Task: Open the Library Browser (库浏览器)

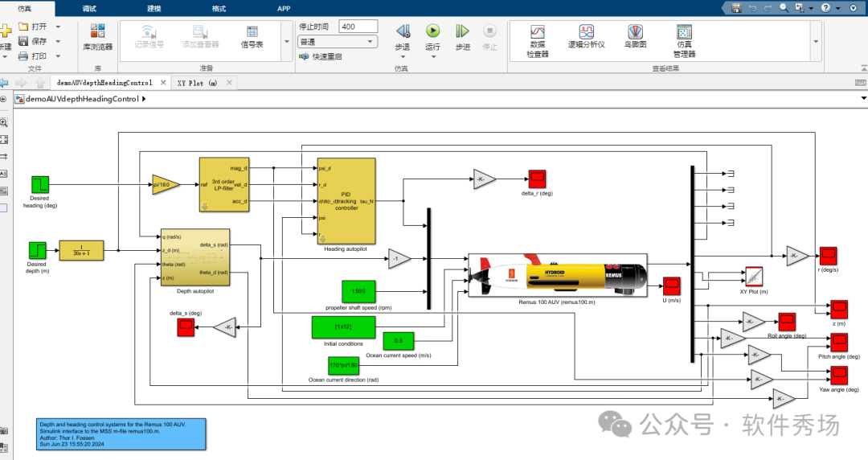Action: 97,36
